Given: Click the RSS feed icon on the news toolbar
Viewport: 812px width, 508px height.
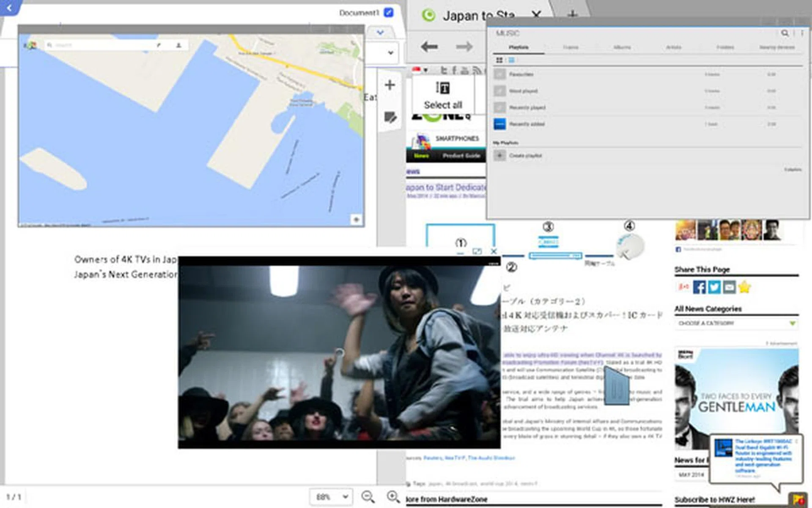Looking at the screenshot, I should coord(477,71).
